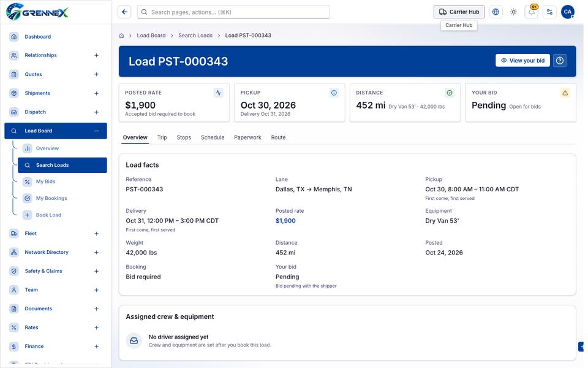Click the search pages input field
The width and height of the screenshot is (588, 368).
(x=233, y=12)
